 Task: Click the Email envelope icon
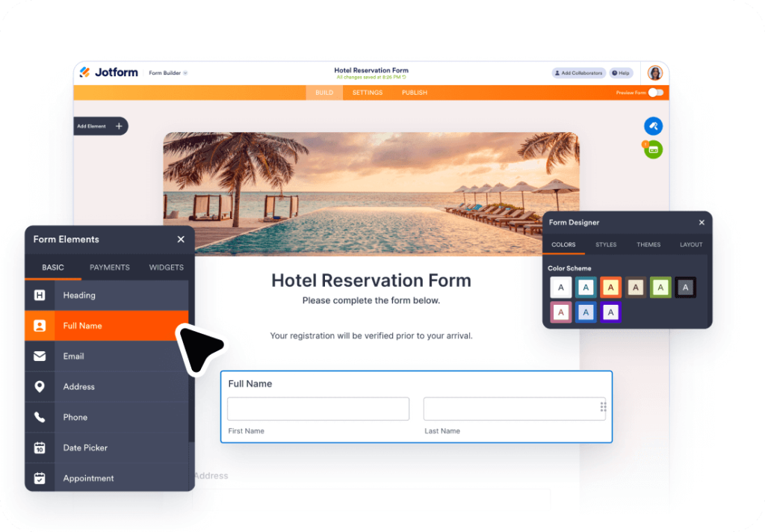(40, 356)
